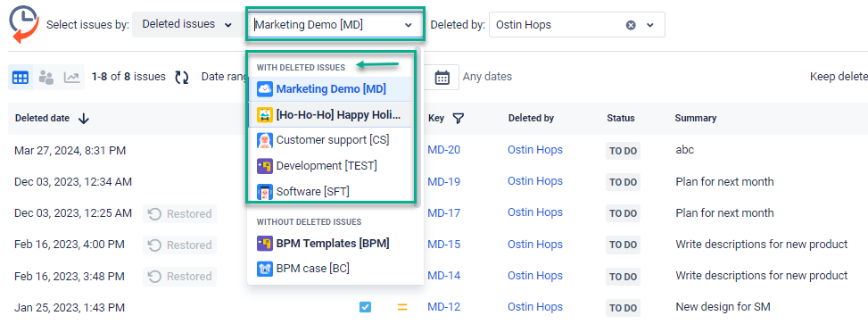The height and width of the screenshot is (324, 868).
Task: Collapse the Marketing Demo project dropdown
Action: [x=409, y=25]
